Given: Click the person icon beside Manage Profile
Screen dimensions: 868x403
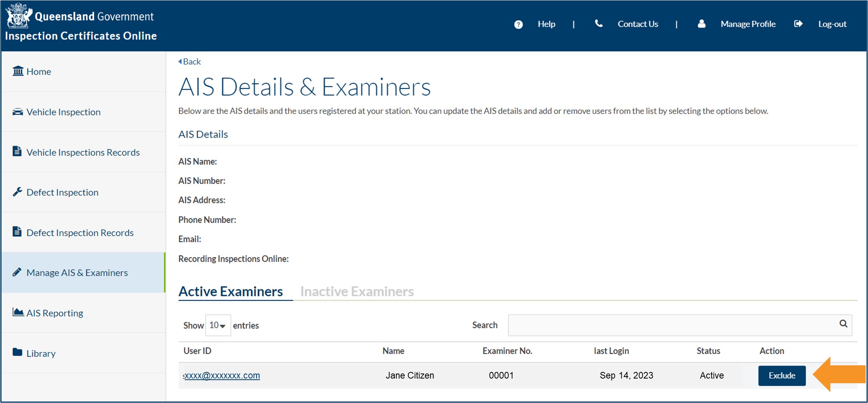Looking at the screenshot, I should tap(701, 24).
